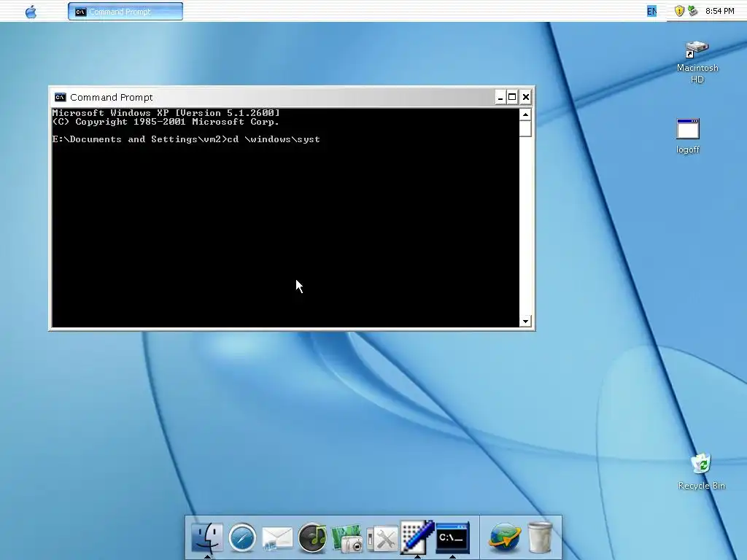The width and height of the screenshot is (747, 560).
Task: Click the 8:54 PM clock
Action: [719, 11]
